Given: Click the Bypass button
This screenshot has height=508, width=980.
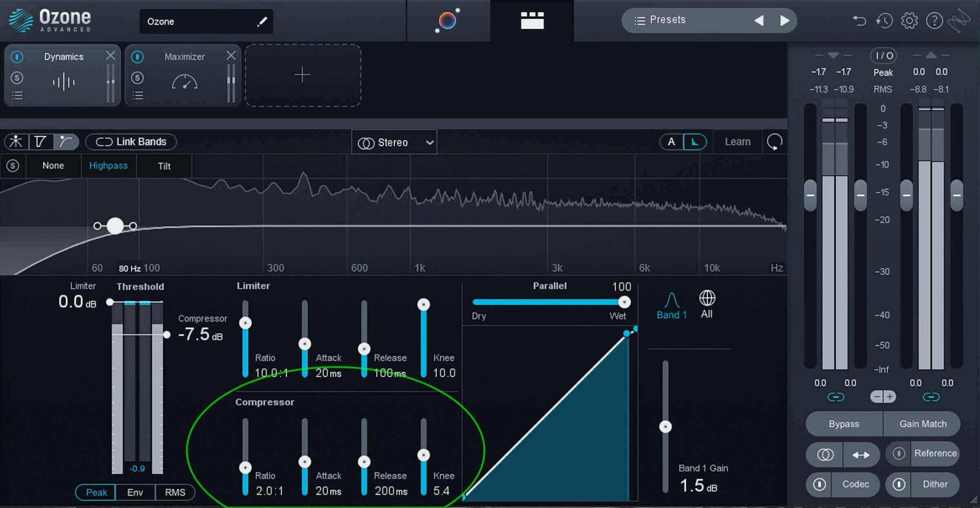Looking at the screenshot, I should (844, 424).
